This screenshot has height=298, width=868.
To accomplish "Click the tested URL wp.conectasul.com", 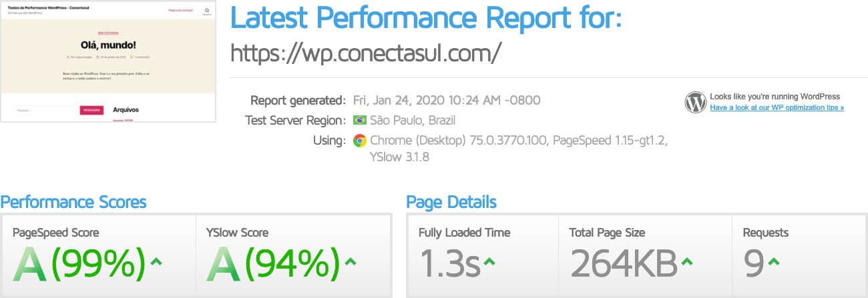I will pos(365,52).
